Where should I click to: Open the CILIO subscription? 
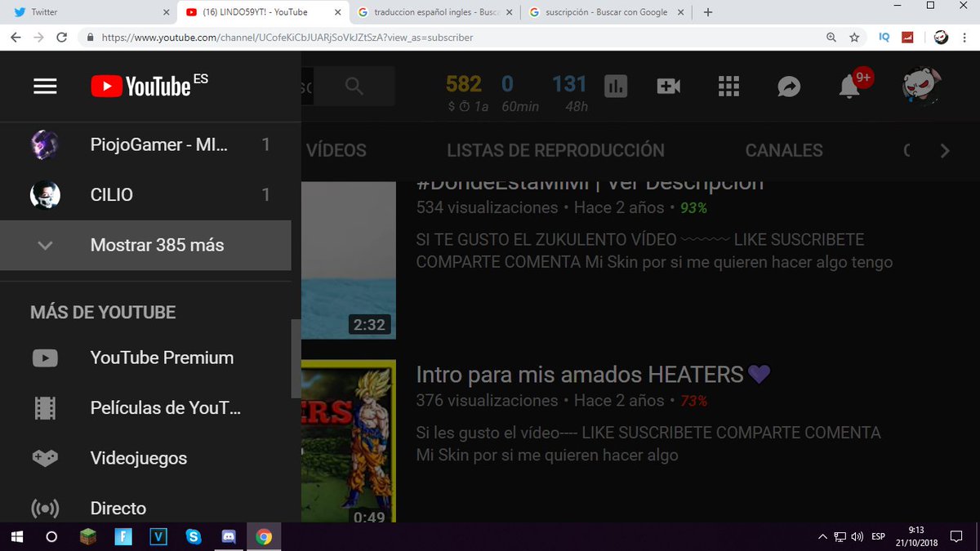pos(145,195)
